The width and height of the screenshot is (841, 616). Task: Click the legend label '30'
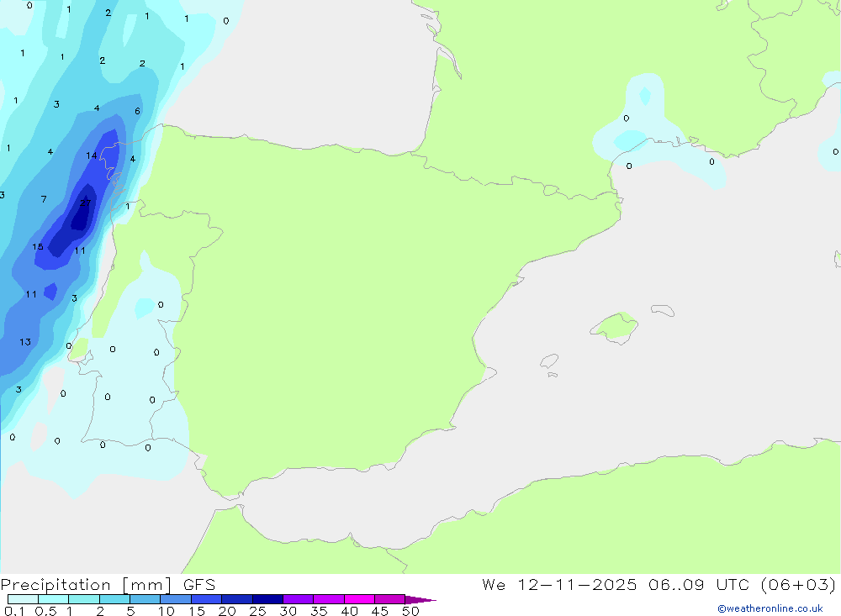coord(288,611)
